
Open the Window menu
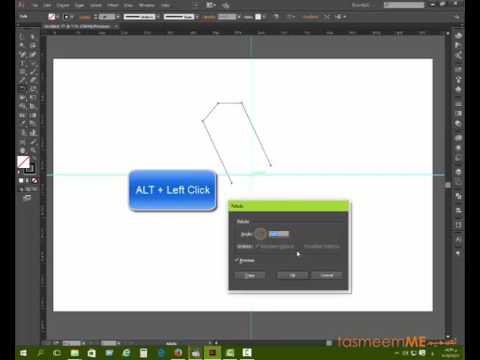click(x=147, y=5)
